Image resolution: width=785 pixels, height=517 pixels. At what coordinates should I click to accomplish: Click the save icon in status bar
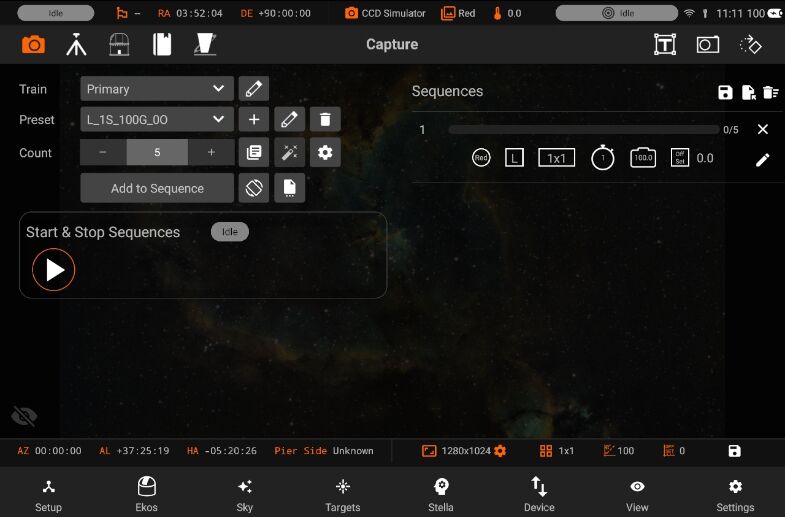pyautogui.click(x=734, y=451)
